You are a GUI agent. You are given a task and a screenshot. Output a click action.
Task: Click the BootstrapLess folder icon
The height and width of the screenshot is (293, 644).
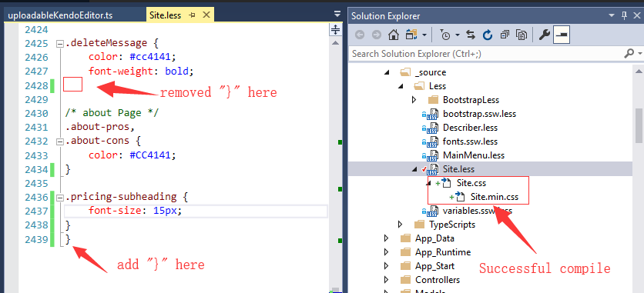(x=433, y=100)
